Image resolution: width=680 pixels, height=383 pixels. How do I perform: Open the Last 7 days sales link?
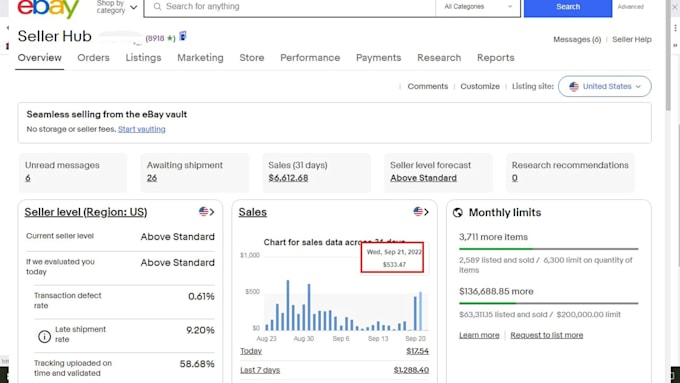coord(260,370)
